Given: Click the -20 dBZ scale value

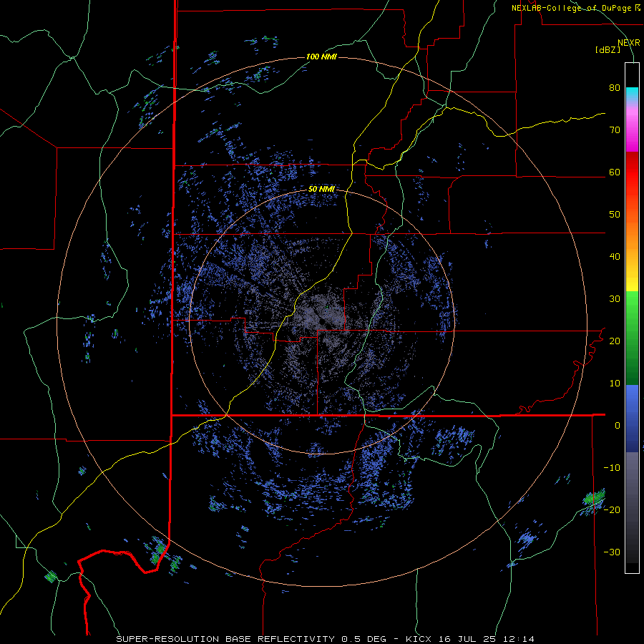Looking at the screenshot, I should 612,510.
